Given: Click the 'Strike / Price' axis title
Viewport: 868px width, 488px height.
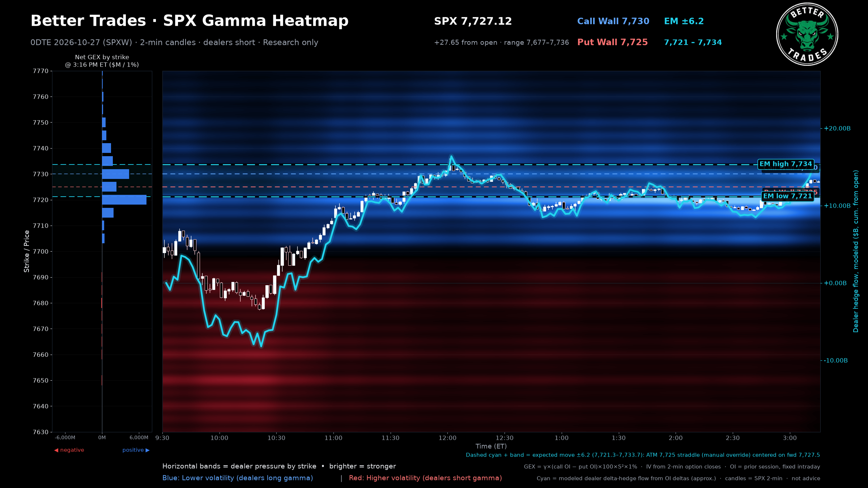Looking at the screenshot, I should tap(27, 251).
